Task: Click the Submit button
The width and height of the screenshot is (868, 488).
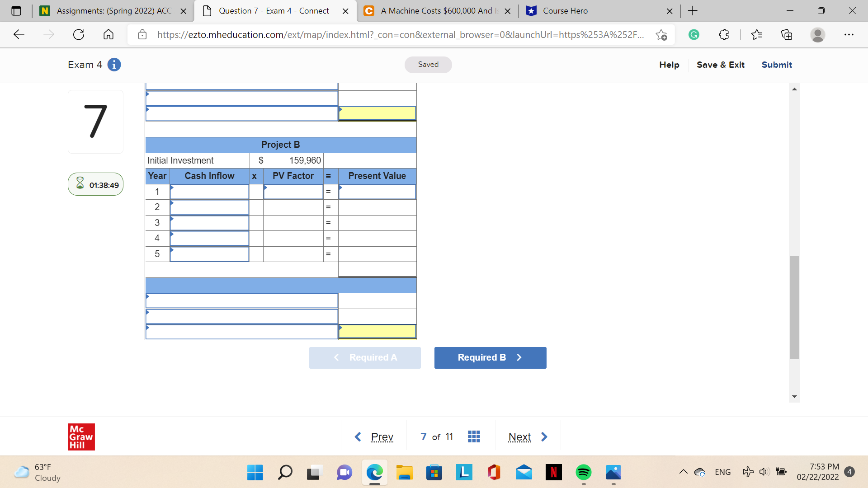Action: pos(776,65)
